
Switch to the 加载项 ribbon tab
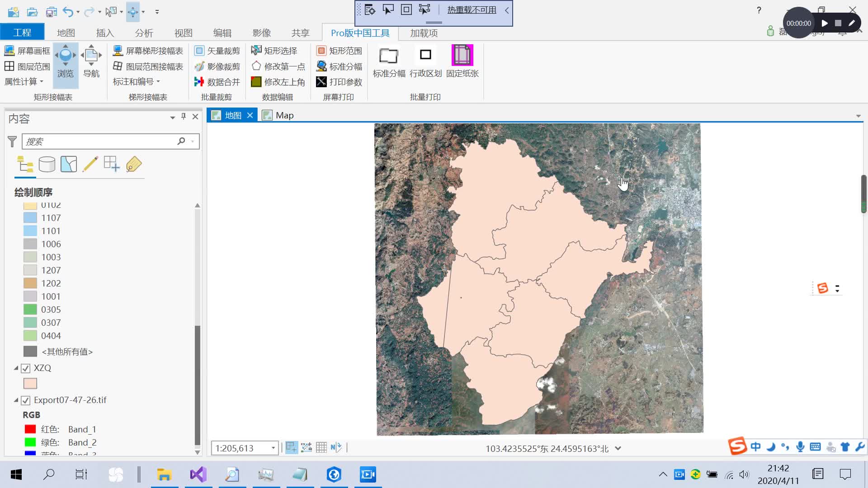(424, 33)
